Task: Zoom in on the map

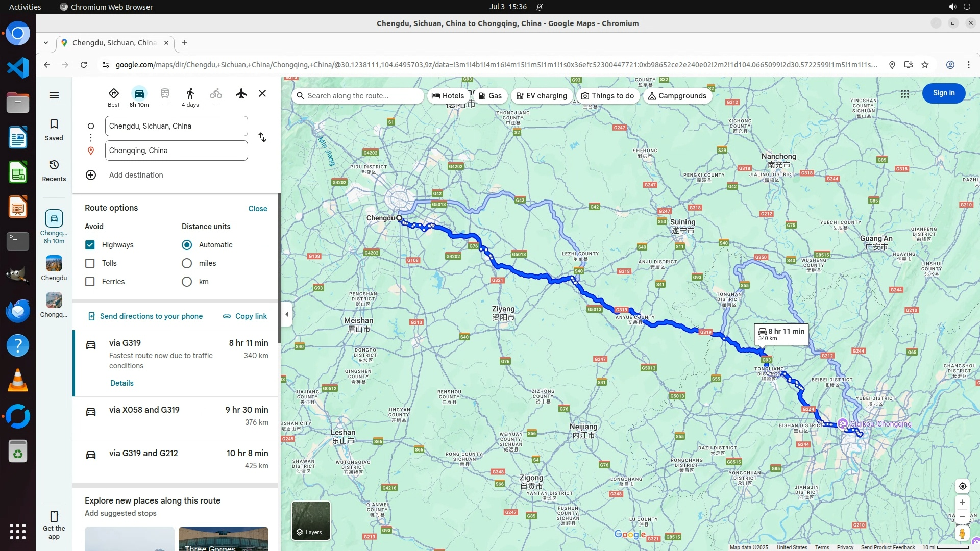Action: click(962, 503)
